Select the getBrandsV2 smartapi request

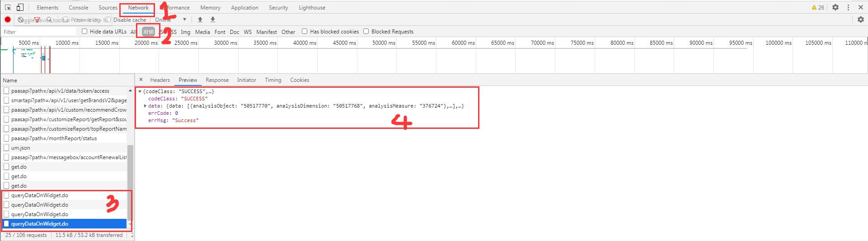pos(65,100)
